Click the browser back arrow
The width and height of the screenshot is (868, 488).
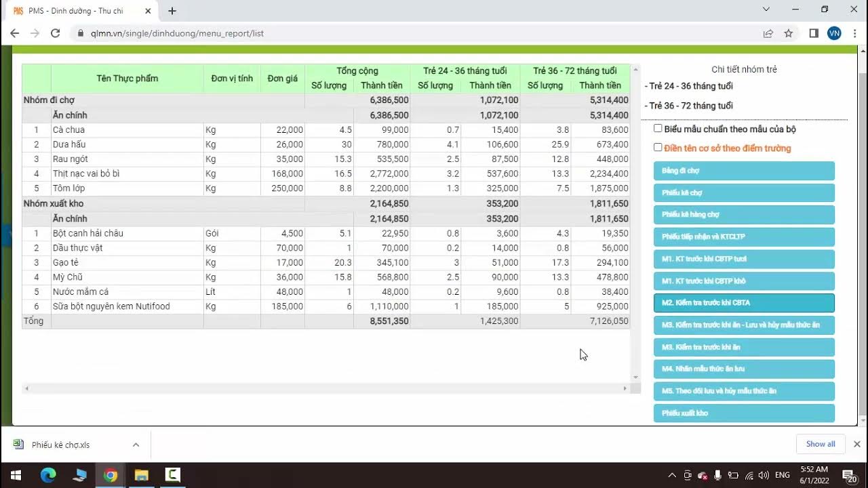(x=14, y=33)
